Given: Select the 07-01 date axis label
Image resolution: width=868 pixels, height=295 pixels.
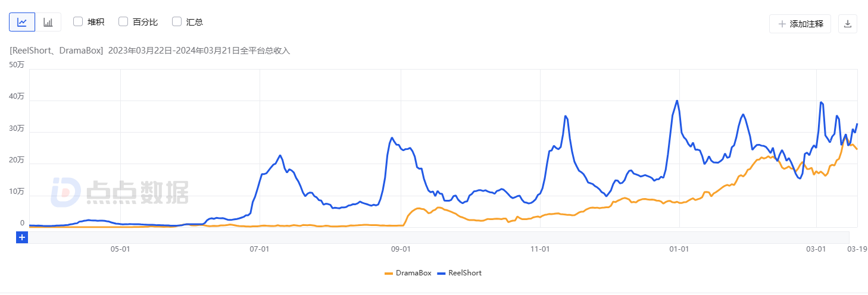Looking at the screenshot, I should 260,249.
